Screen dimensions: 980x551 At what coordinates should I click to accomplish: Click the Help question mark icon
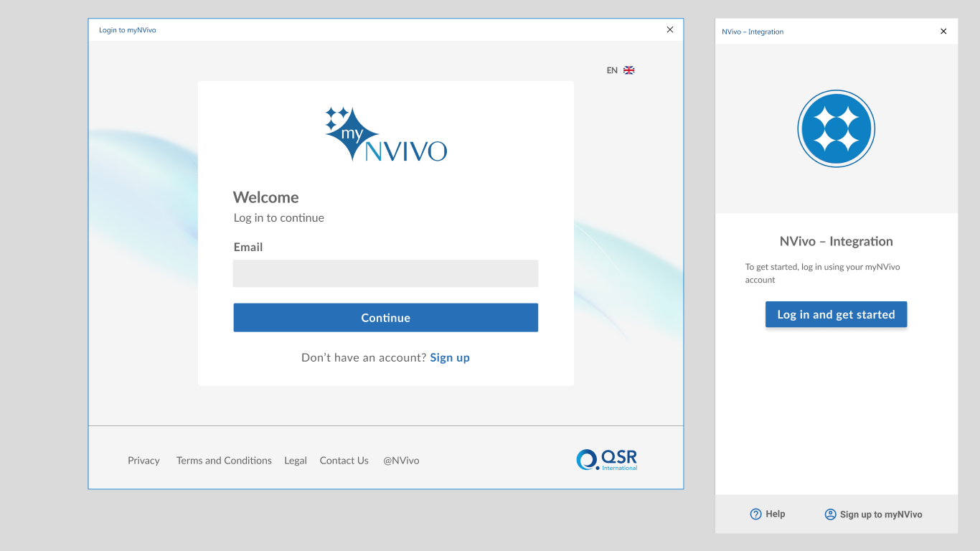[755, 514]
